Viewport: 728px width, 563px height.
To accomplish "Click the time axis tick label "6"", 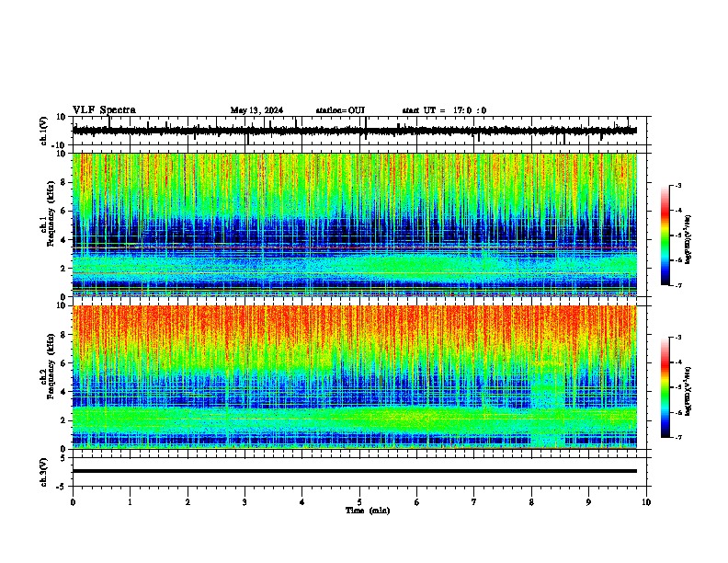I will [x=417, y=502].
